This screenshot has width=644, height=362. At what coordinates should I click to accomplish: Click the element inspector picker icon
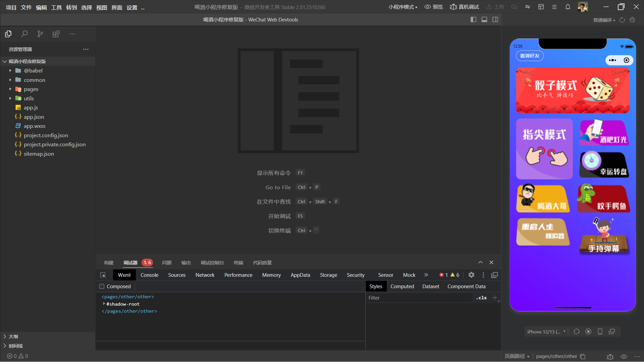point(103,275)
